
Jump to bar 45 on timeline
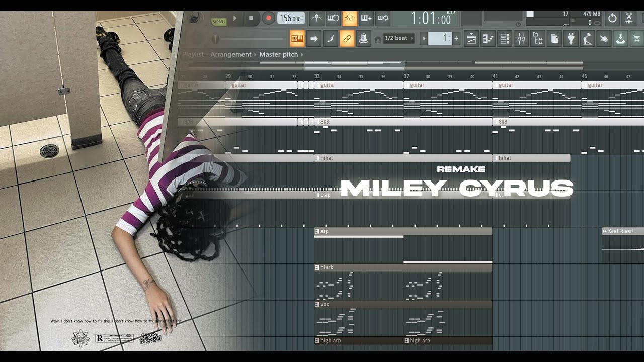pyautogui.click(x=584, y=76)
